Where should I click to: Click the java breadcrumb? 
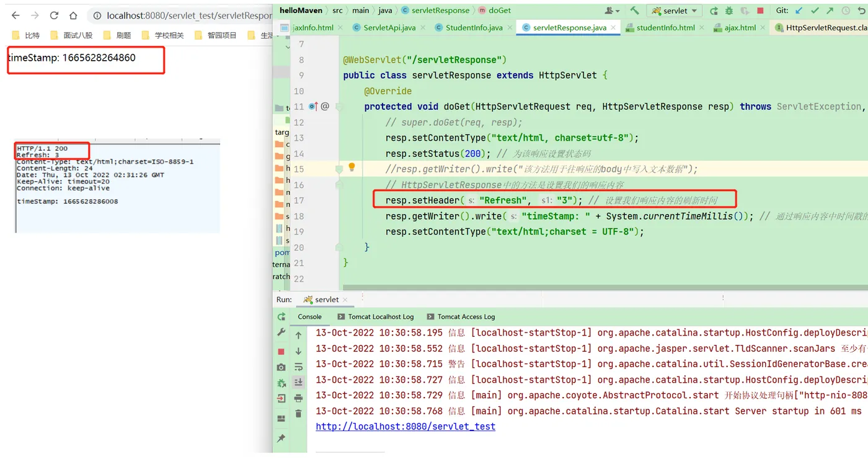click(386, 11)
